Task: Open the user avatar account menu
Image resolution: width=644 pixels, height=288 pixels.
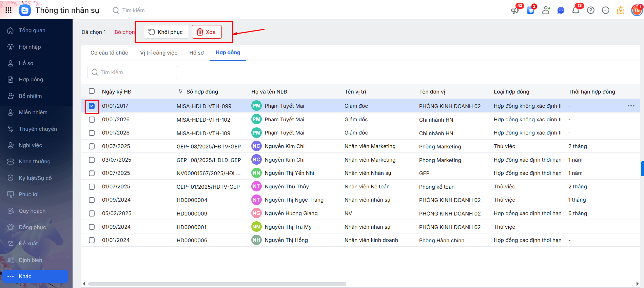Action: pyautogui.click(x=637, y=11)
